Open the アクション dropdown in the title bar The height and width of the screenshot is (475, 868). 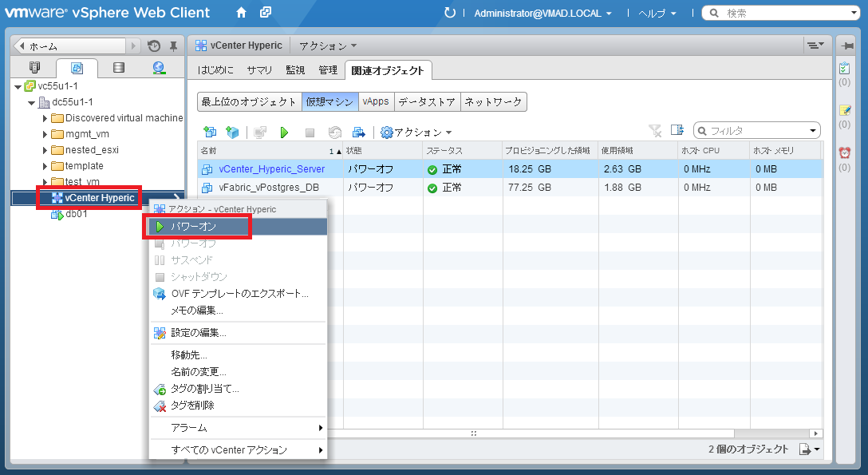point(328,46)
